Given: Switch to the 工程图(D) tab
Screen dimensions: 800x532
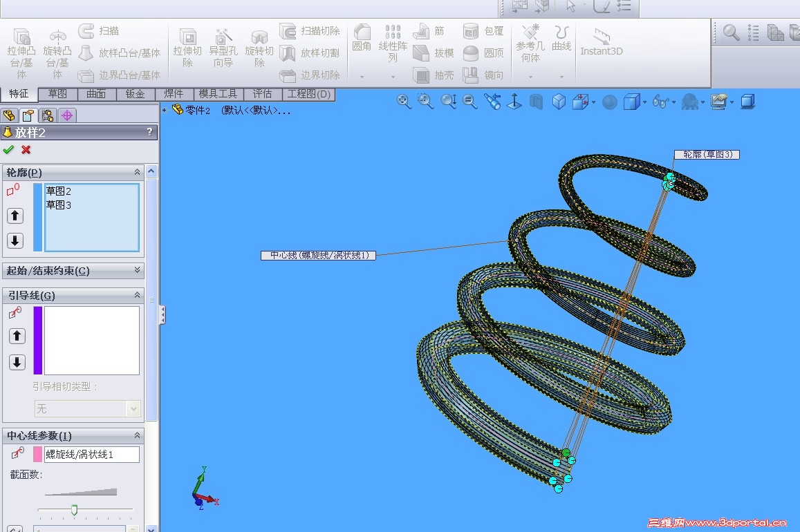Looking at the screenshot, I should tap(308, 94).
